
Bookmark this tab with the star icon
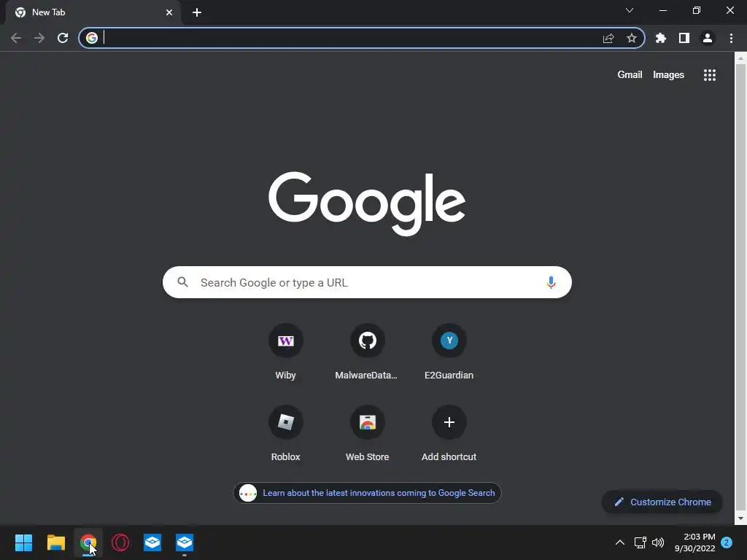coord(632,38)
